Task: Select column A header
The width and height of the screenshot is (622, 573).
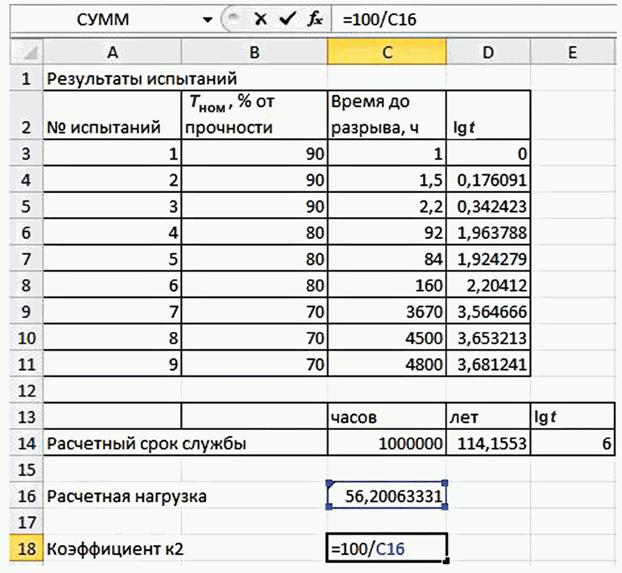Action: (110, 52)
